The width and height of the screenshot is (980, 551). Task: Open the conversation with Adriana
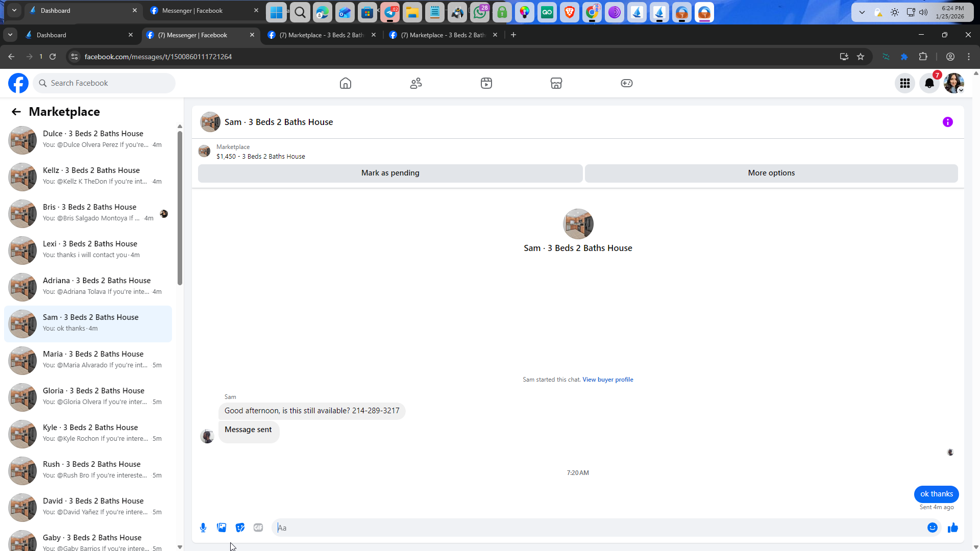(x=88, y=287)
